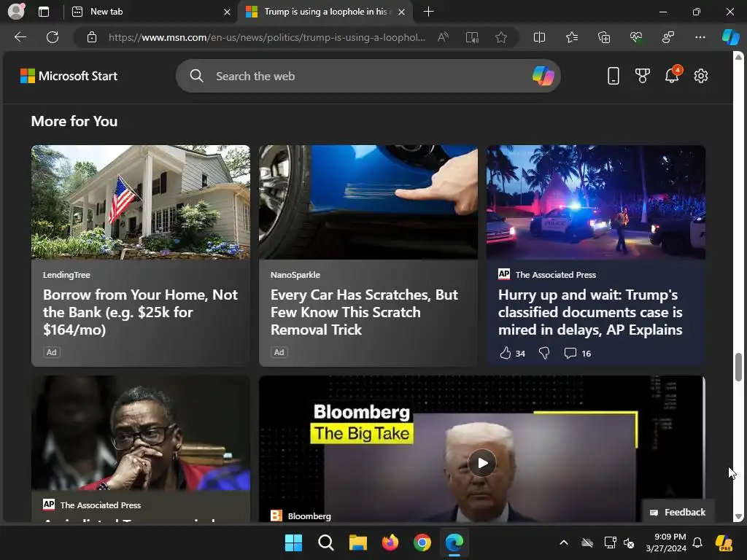Open a new browser tab

coord(428,12)
